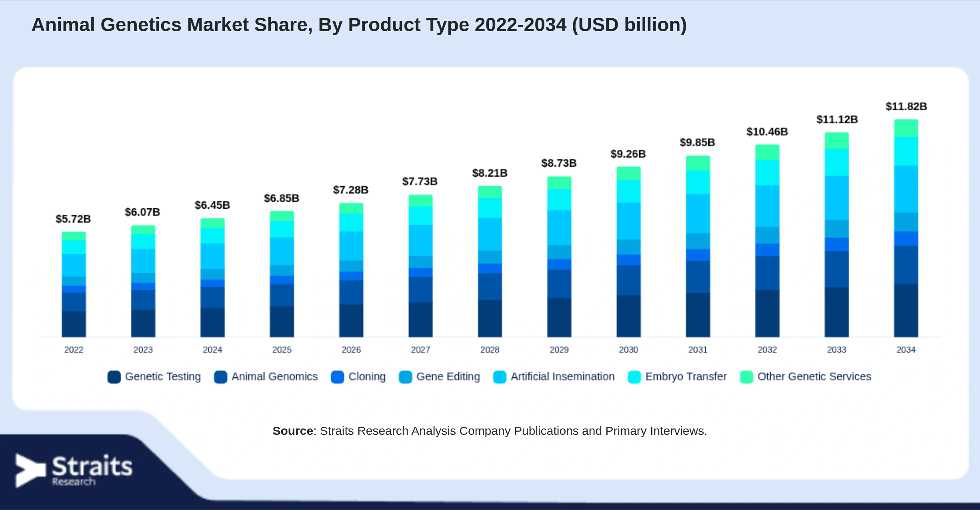Viewport: 980px width, 510px height.
Task: Click the 2028 axis label
Action: coord(490,350)
